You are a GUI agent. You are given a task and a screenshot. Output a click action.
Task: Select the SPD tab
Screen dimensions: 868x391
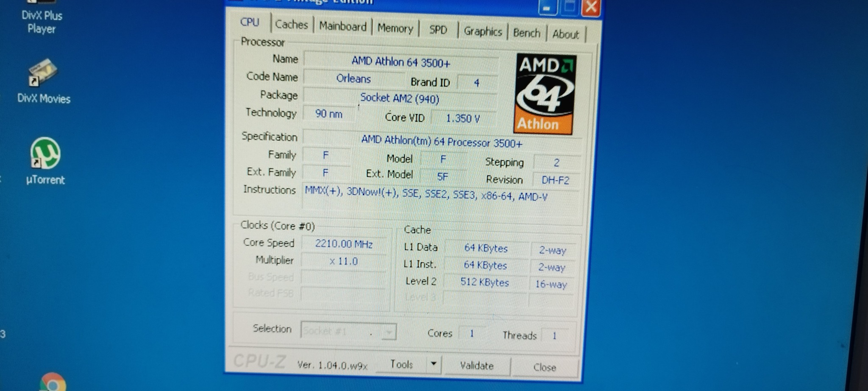coord(438,30)
